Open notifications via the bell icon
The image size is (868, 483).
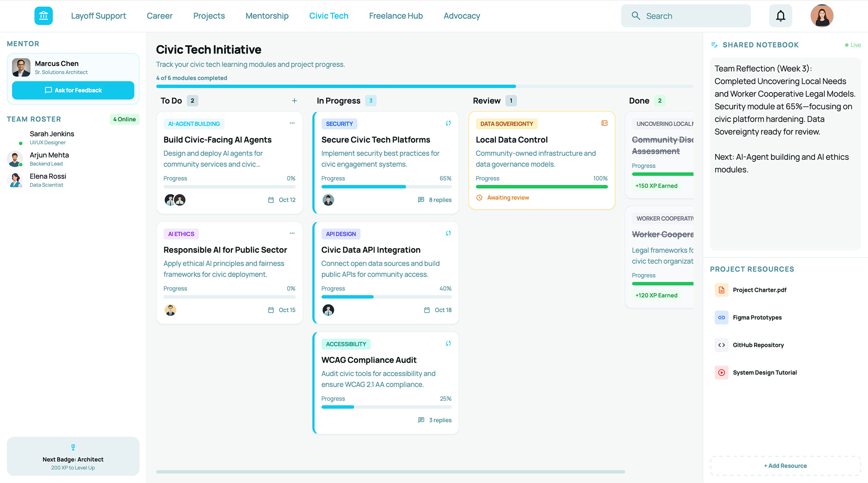[780, 16]
